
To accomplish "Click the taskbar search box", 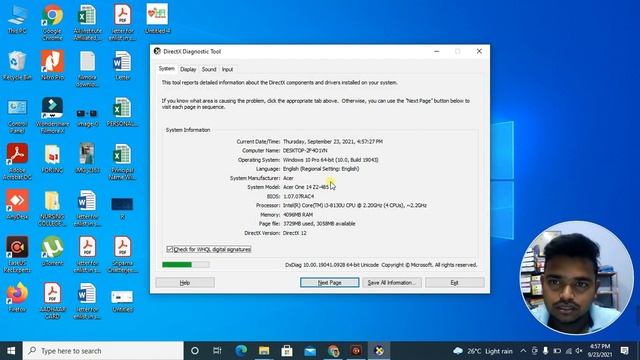I will [x=103, y=351].
